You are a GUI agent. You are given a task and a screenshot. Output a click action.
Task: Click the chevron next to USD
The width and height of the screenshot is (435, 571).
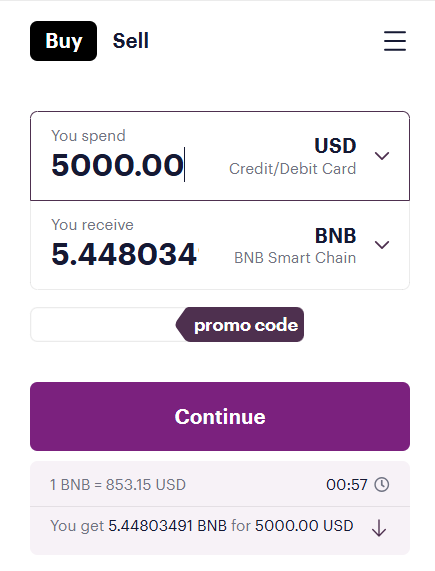(382, 156)
